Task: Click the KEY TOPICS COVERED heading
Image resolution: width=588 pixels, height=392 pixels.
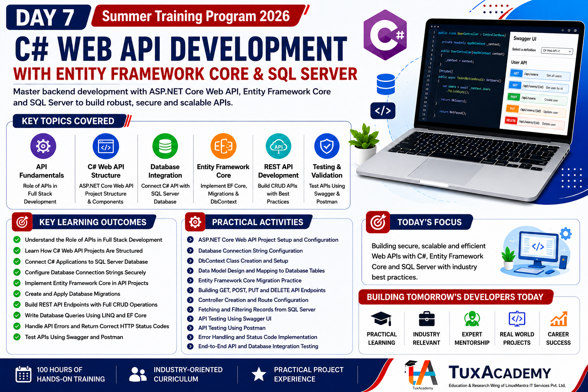Action: pyautogui.click(x=68, y=121)
